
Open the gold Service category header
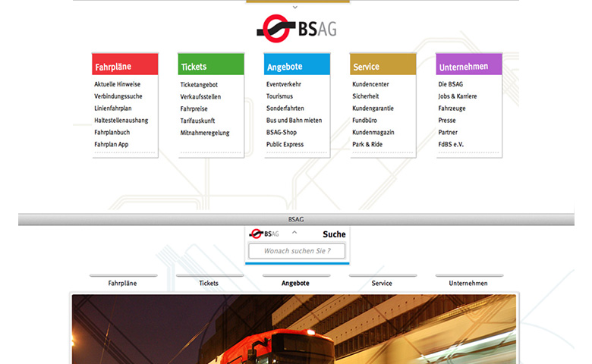click(x=383, y=64)
